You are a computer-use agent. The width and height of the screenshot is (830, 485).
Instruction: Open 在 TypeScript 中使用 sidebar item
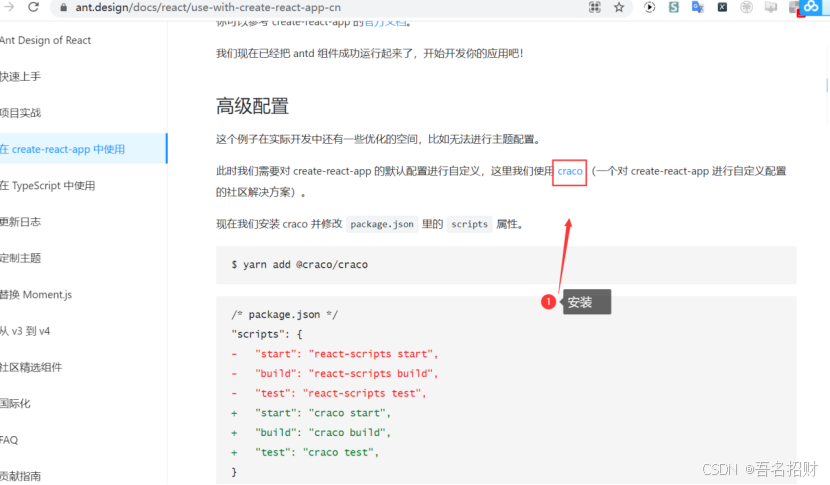tap(48, 186)
